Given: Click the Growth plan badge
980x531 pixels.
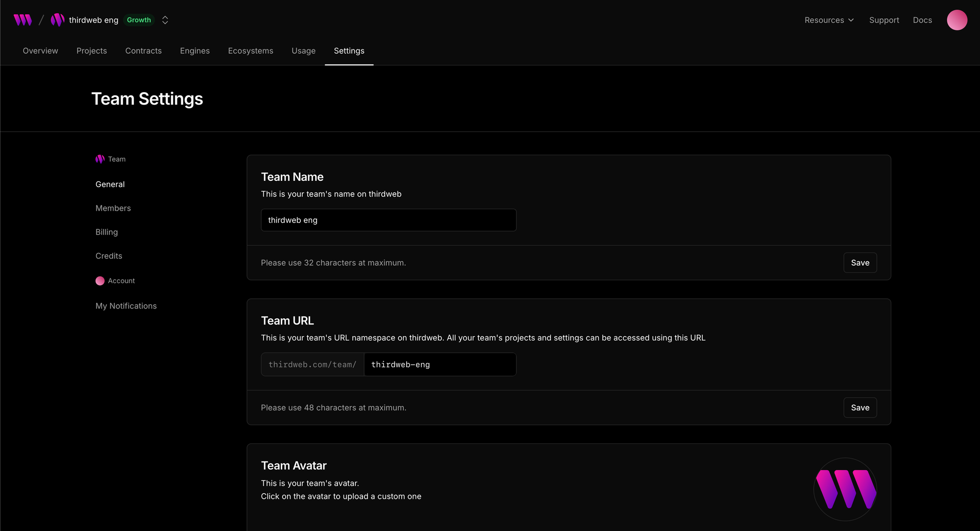Looking at the screenshot, I should click(x=139, y=20).
